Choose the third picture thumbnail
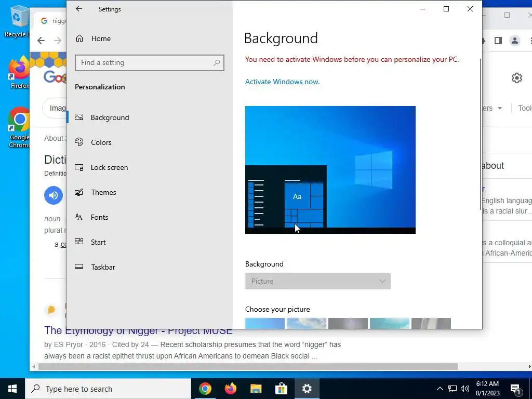 [348, 323]
